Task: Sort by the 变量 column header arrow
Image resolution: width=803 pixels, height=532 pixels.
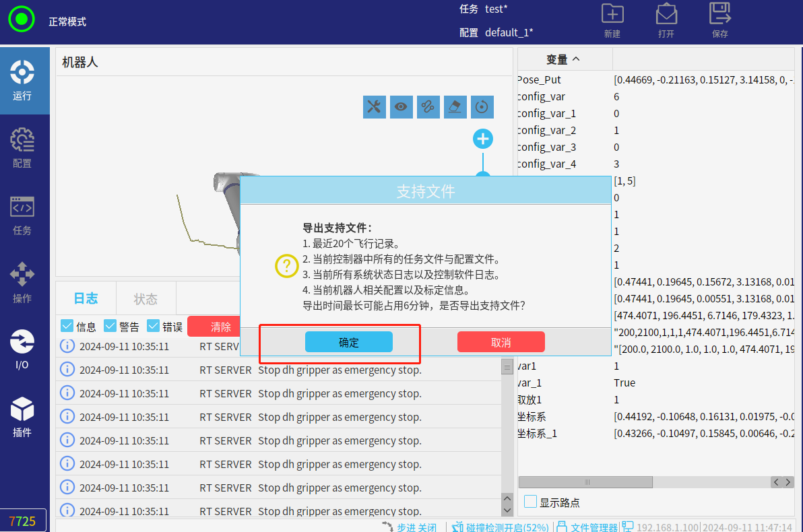Action: (576, 59)
